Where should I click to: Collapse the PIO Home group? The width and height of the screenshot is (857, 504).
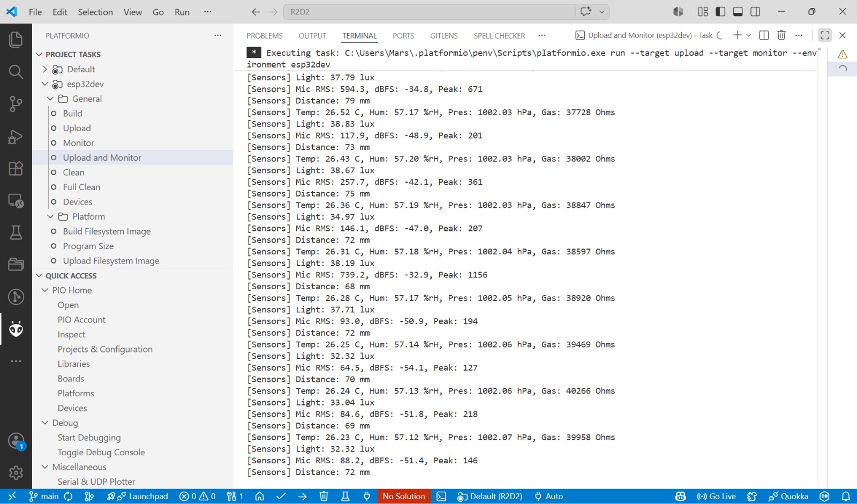pyautogui.click(x=45, y=290)
